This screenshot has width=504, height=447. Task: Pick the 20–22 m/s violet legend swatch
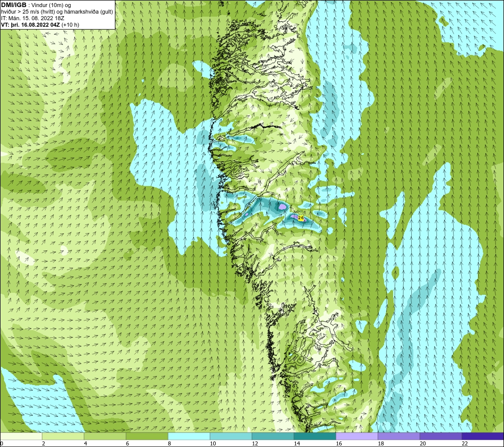tap(440, 436)
